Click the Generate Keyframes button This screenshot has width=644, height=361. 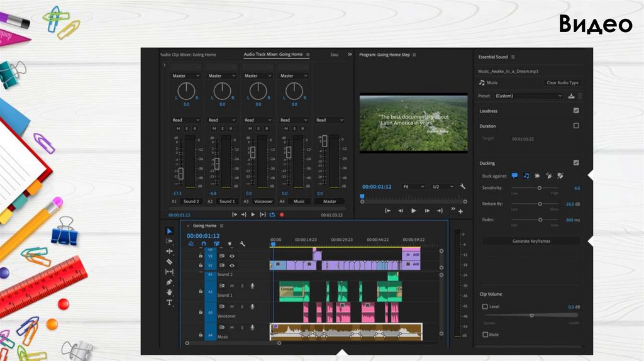pos(530,242)
